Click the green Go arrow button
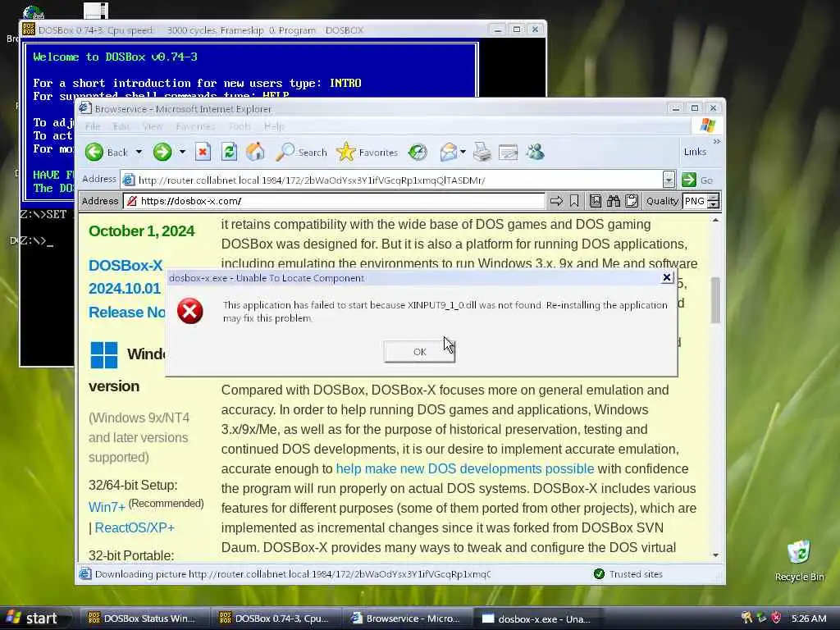Viewport: 840px width, 630px height. click(x=689, y=180)
